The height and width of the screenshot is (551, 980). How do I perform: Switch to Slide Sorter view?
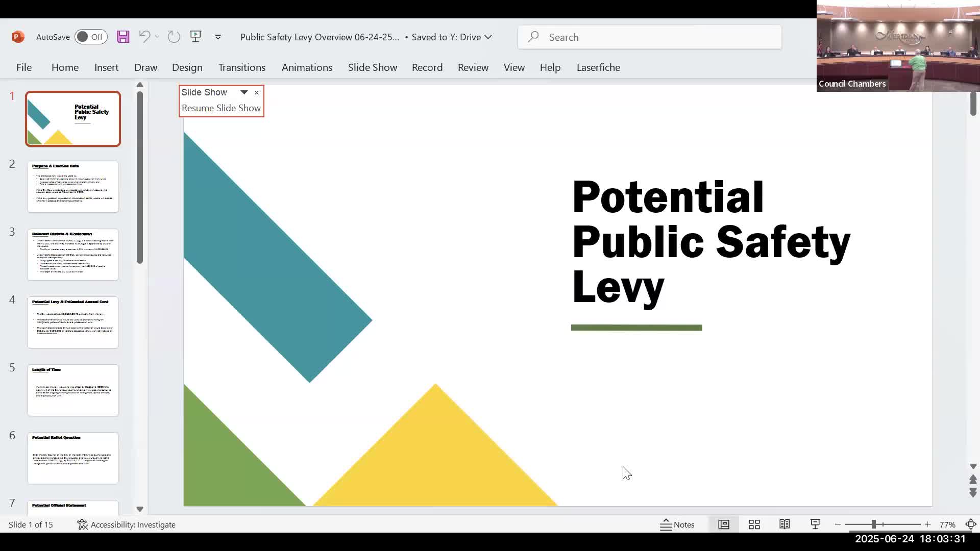(754, 524)
